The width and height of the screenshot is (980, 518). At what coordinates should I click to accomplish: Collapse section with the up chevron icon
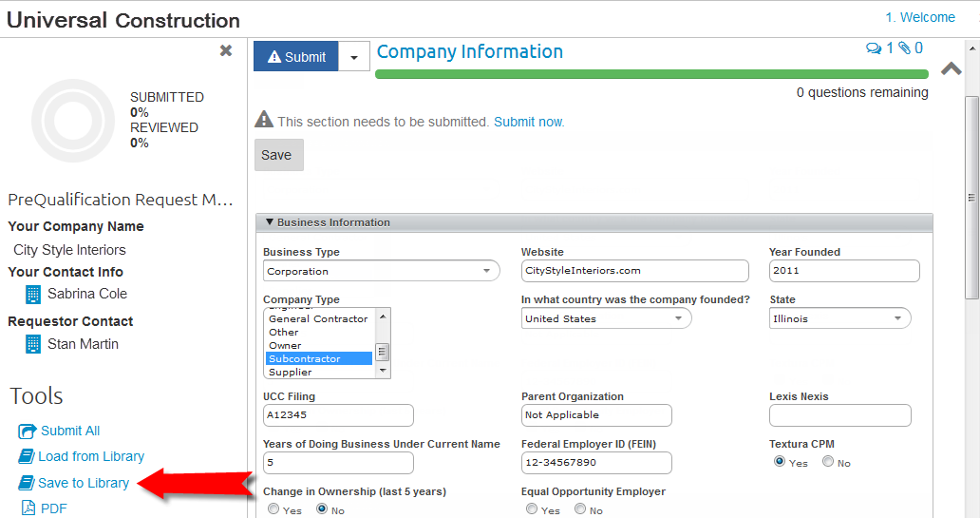pyautogui.click(x=951, y=68)
